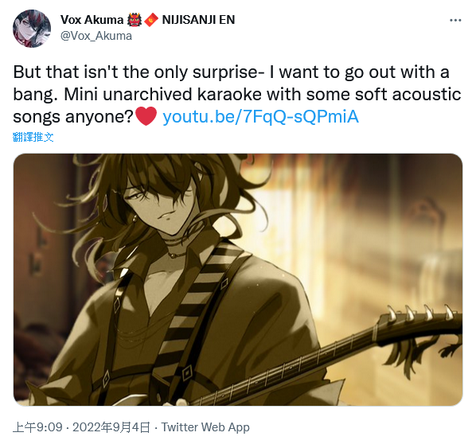The image size is (476, 448).
Task: Click the tweet text about unarchived karaoke
Action: (x=237, y=94)
